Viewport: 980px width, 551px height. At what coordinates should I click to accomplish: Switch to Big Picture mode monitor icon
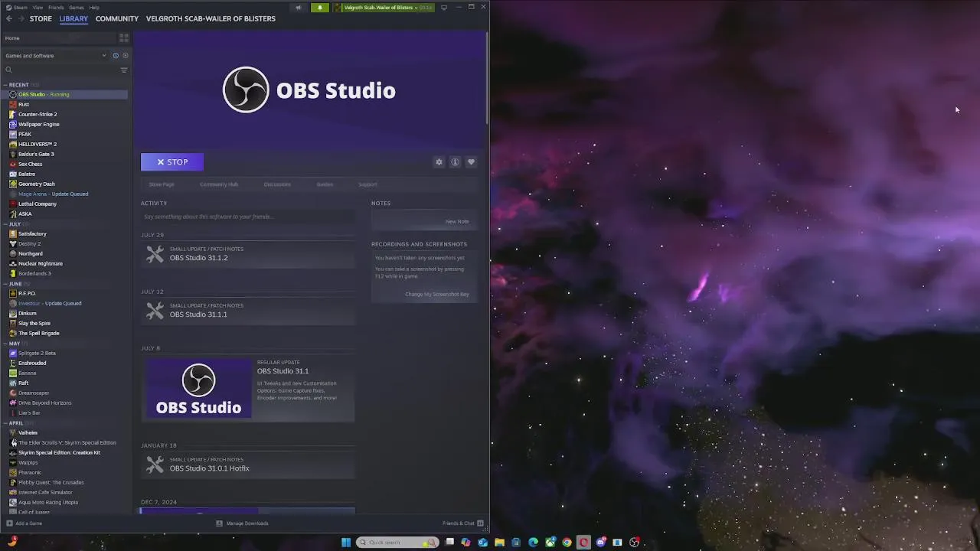click(x=443, y=7)
